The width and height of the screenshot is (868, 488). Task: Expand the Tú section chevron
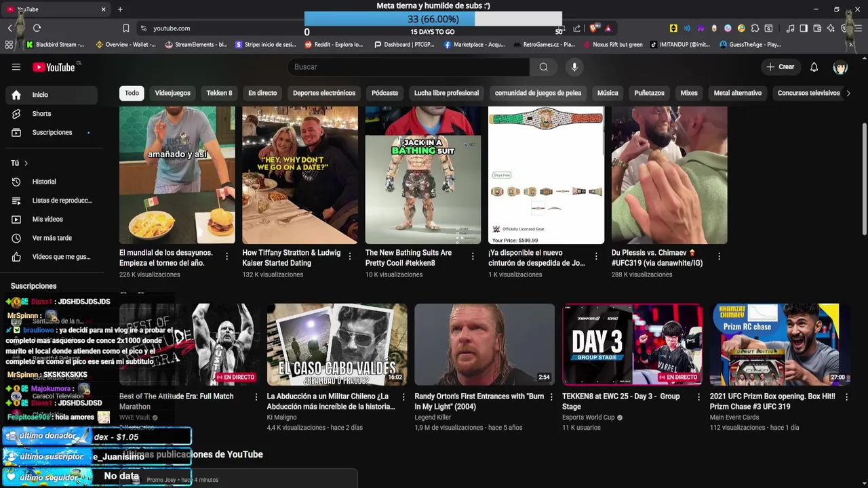26,163
